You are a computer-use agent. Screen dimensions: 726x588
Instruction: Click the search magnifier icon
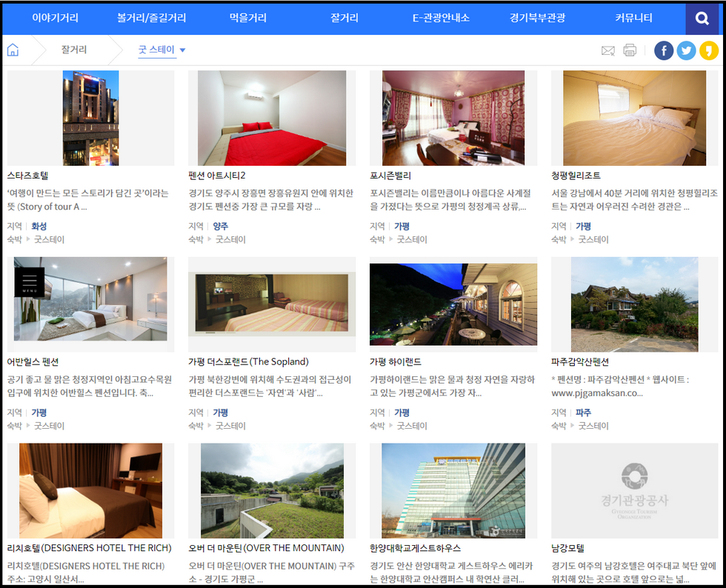click(x=702, y=19)
